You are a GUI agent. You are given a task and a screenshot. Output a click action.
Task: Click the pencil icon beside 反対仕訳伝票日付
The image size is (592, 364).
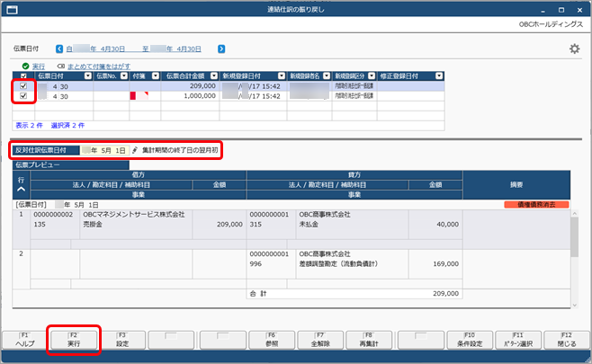pos(135,150)
